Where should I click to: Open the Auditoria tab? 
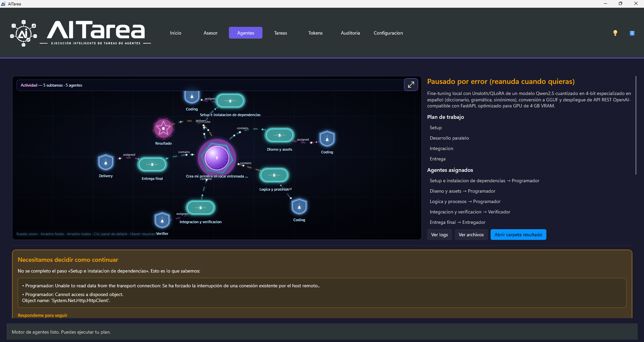click(350, 33)
